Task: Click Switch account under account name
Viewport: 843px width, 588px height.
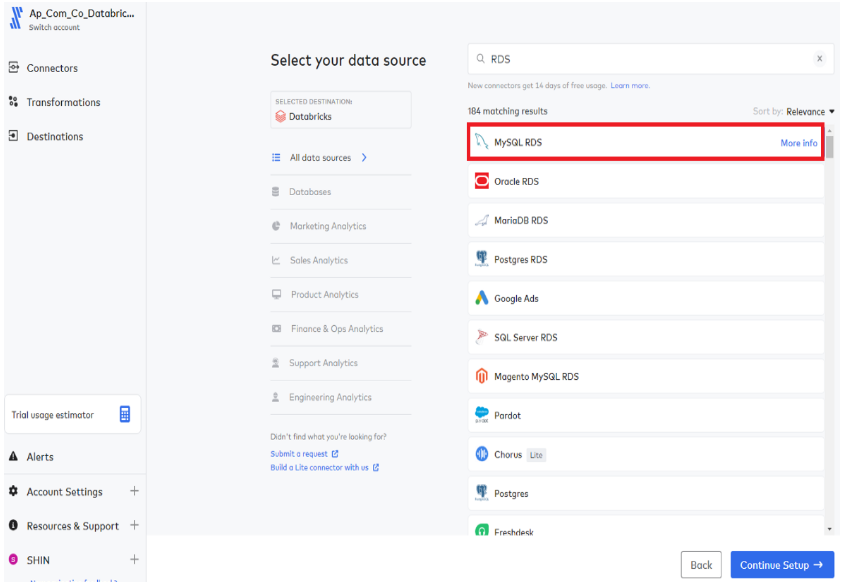Action: coord(54,27)
